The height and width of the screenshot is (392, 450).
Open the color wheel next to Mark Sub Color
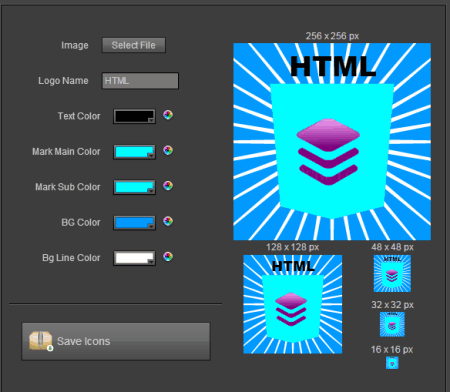[168, 186]
